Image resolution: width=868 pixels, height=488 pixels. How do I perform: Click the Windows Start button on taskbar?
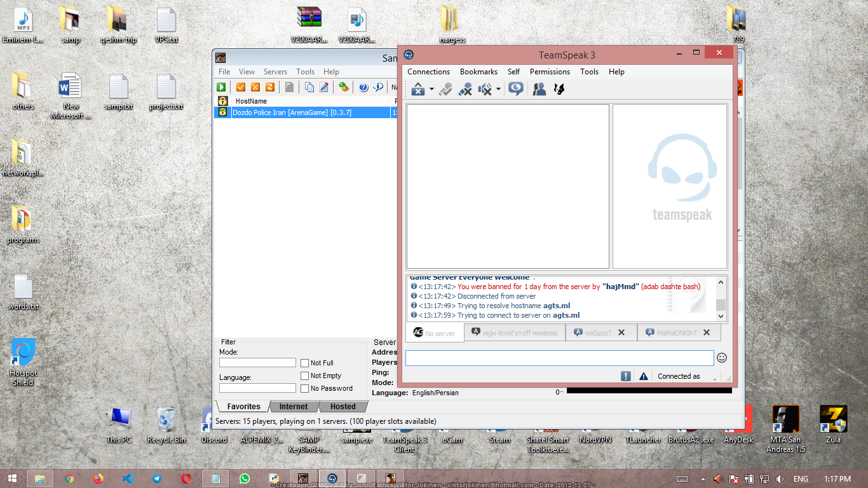(12, 478)
